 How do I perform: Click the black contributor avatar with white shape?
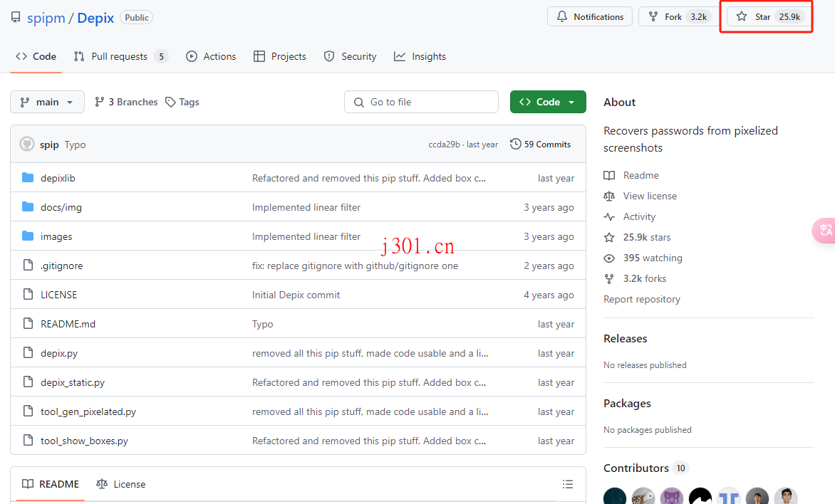click(x=700, y=497)
